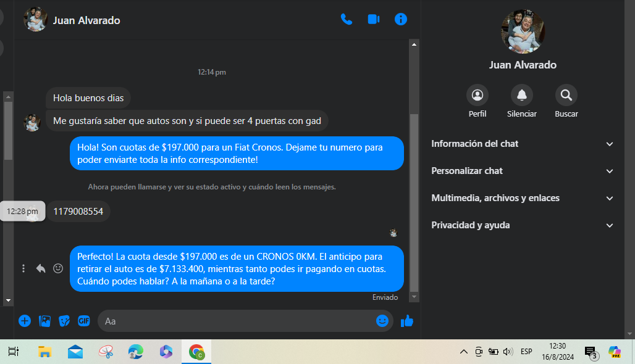Expand Multimedia, archivos y enlaces section
635x364 pixels.
[523, 198]
